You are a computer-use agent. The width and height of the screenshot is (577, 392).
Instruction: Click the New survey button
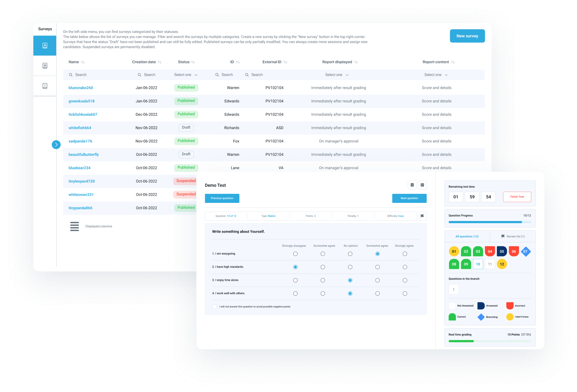point(467,36)
